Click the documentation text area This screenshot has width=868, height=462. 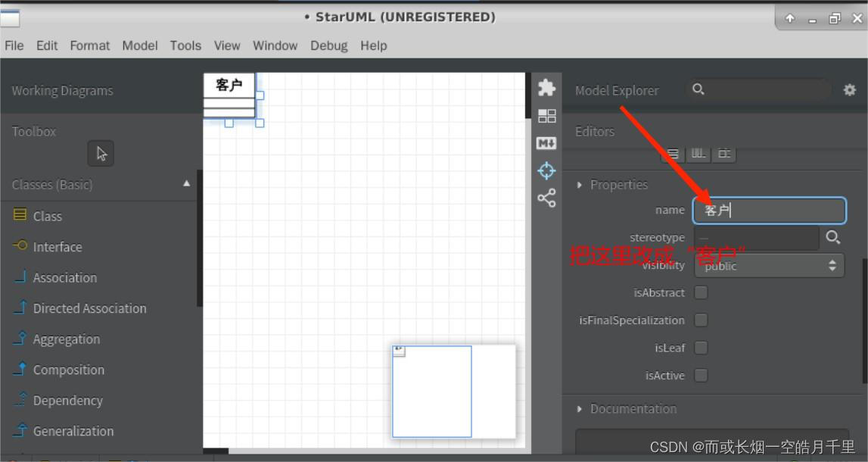coord(712,442)
